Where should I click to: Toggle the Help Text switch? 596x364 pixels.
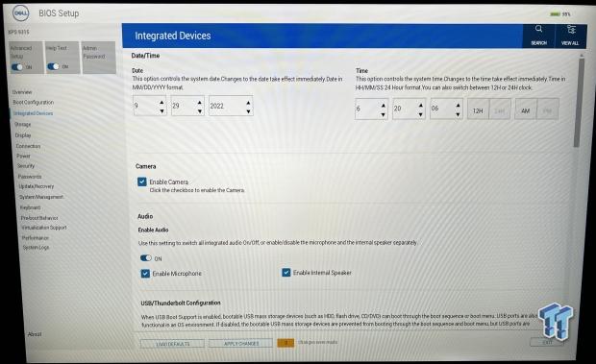(53, 66)
